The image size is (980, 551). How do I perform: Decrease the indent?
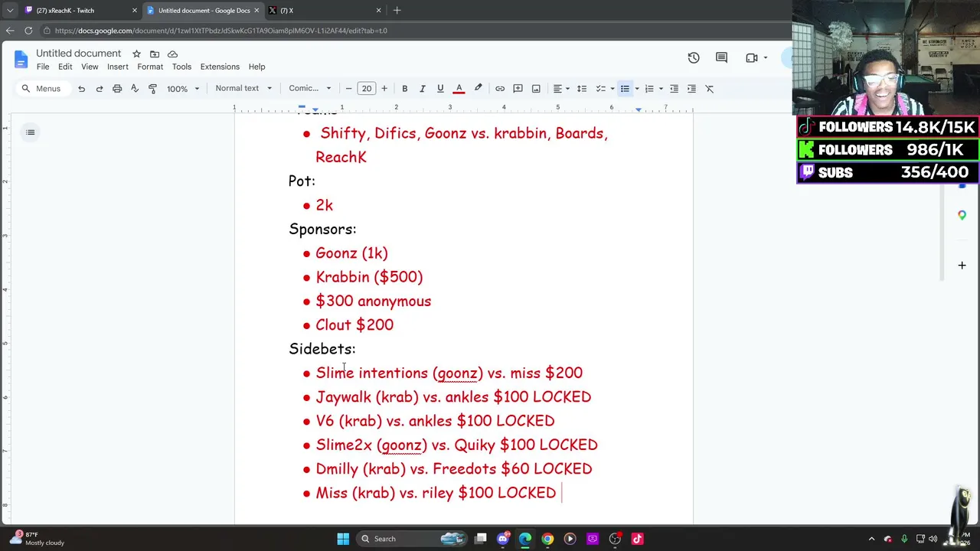pos(674,89)
